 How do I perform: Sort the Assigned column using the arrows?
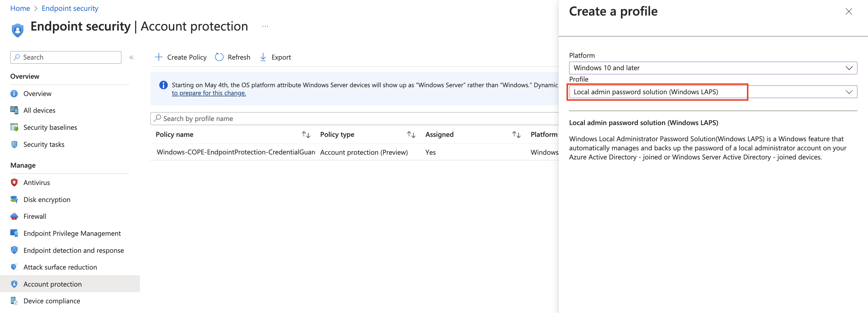[516, 134]
